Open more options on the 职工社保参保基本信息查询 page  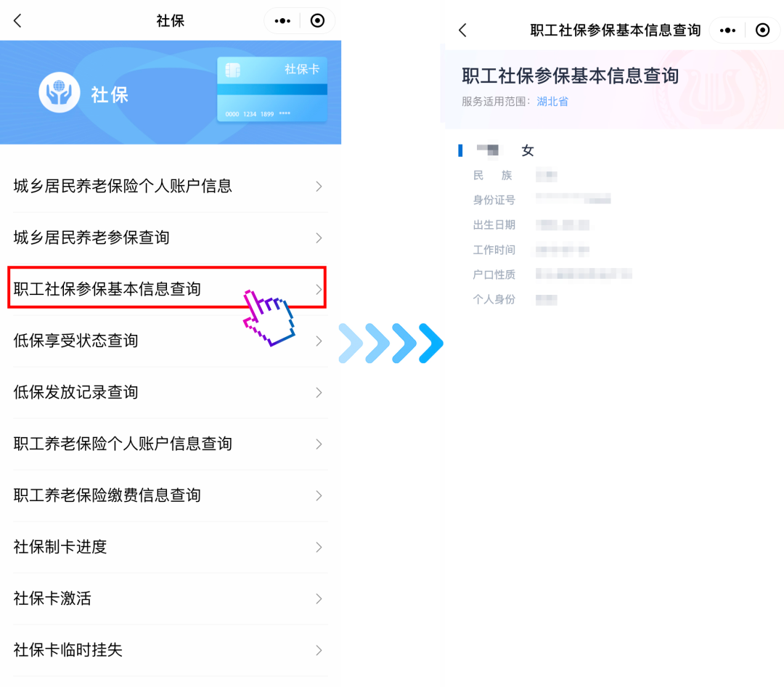click(x=727, y=30)
